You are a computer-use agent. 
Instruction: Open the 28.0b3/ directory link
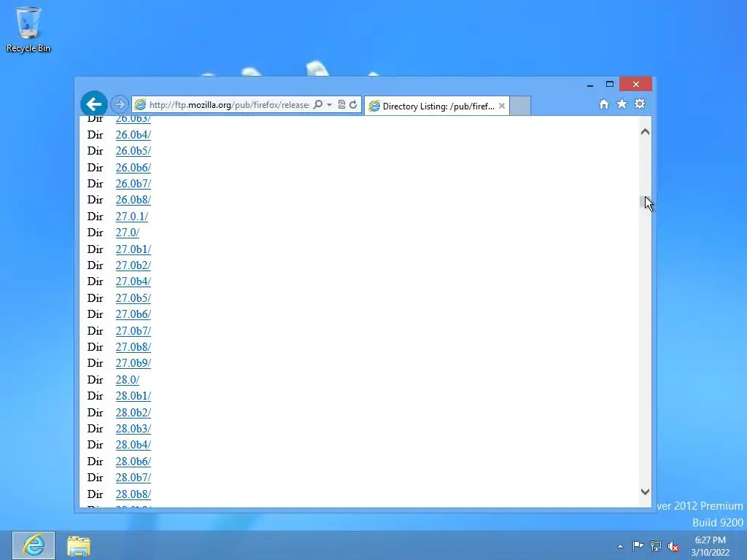coord(133,429)
